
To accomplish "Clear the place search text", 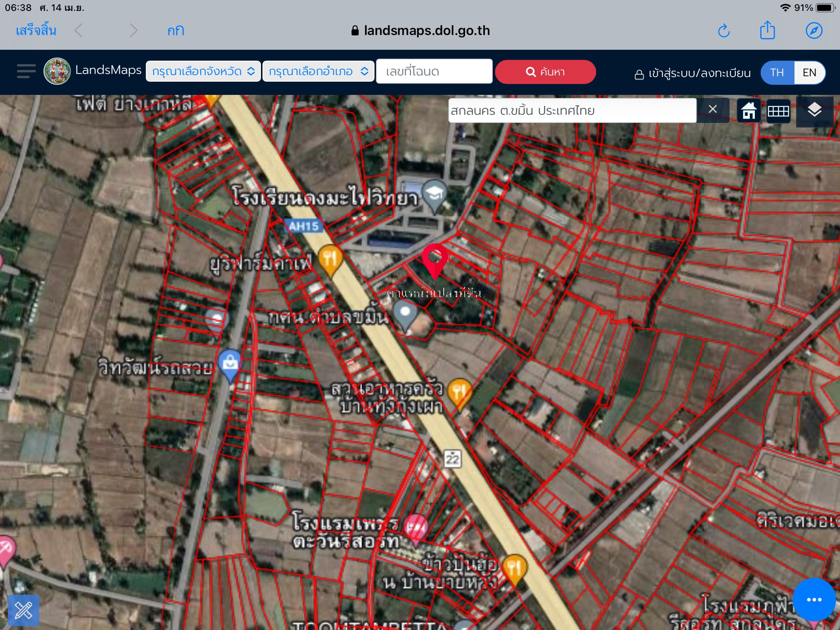I will coord(712,110).
